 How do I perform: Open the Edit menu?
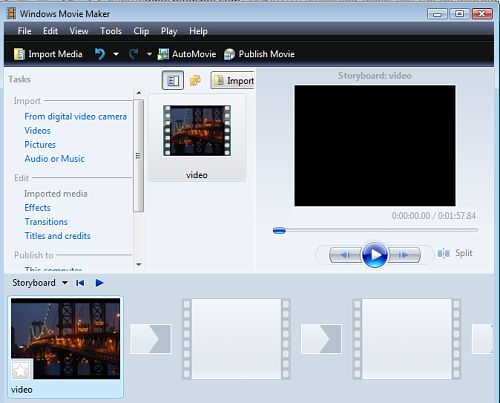(50, 31)
